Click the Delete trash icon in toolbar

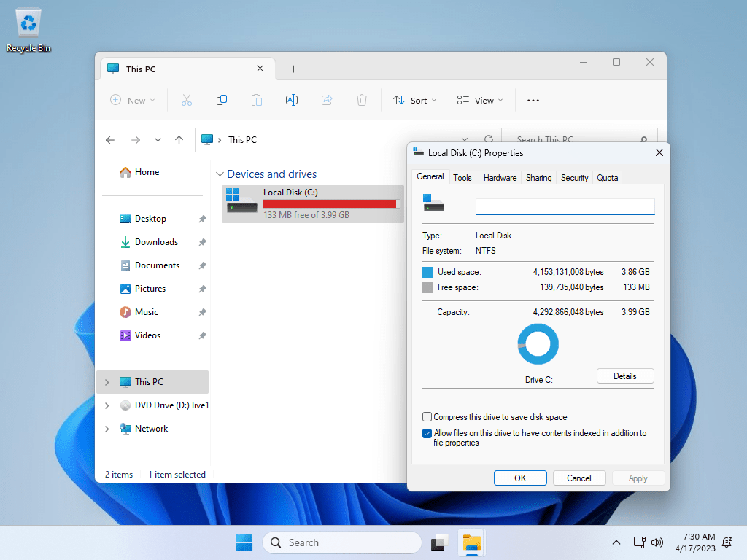point(362,100)
